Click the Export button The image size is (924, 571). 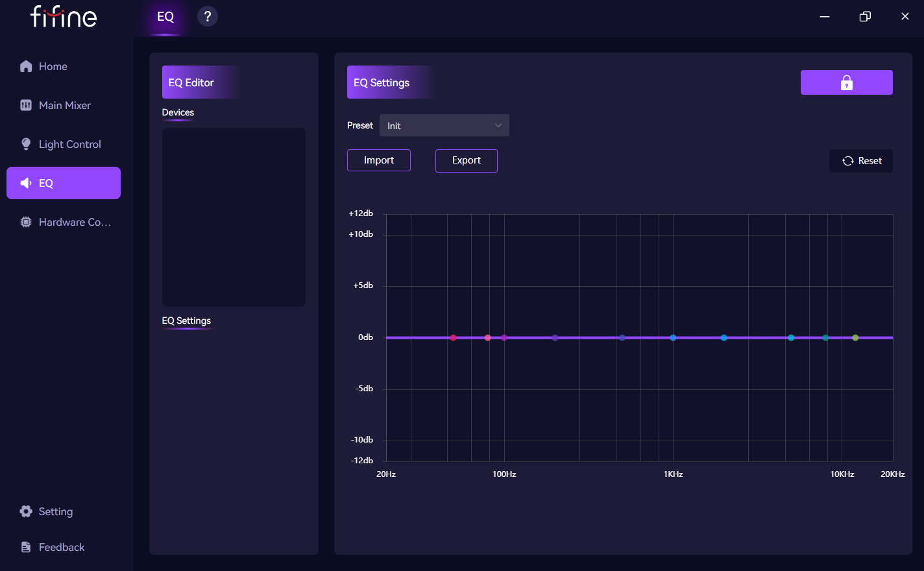click(467, 160)
